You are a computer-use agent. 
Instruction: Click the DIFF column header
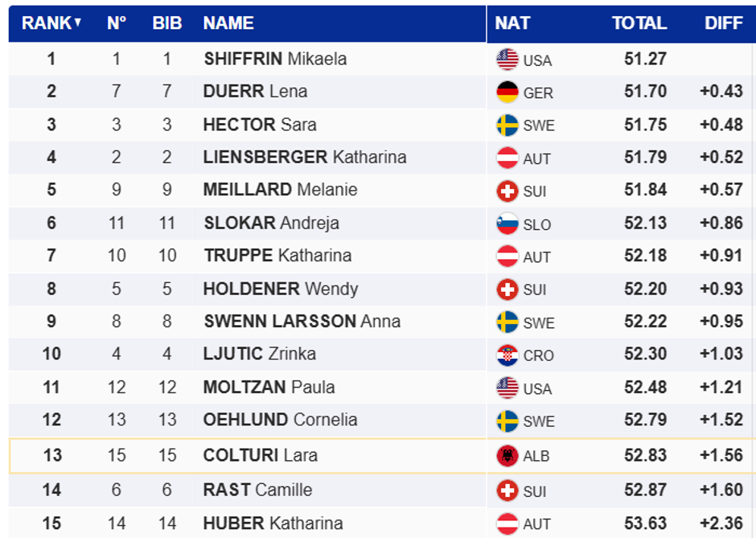coord(724,23)
